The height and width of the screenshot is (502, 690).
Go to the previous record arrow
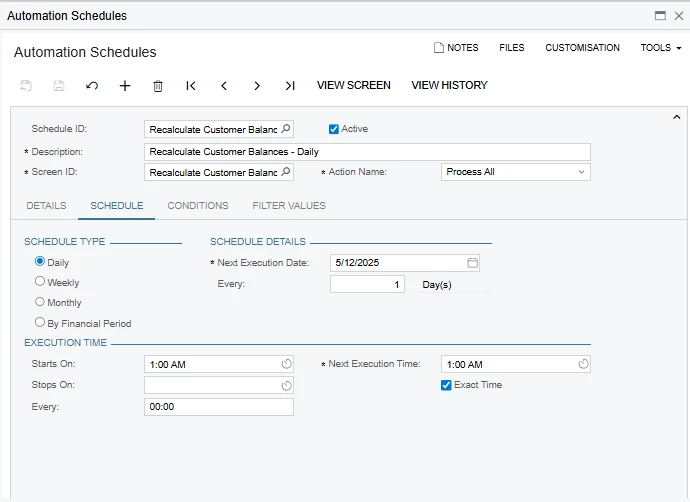[224, 85]
